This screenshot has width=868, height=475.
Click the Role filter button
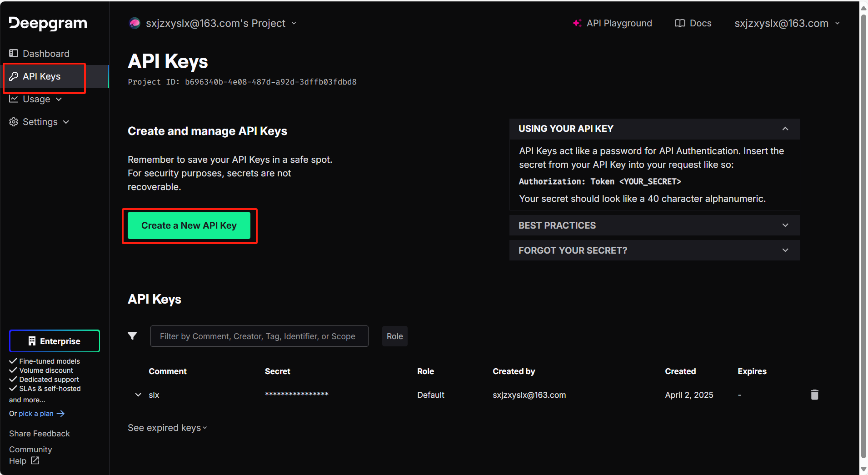(395, 336)
